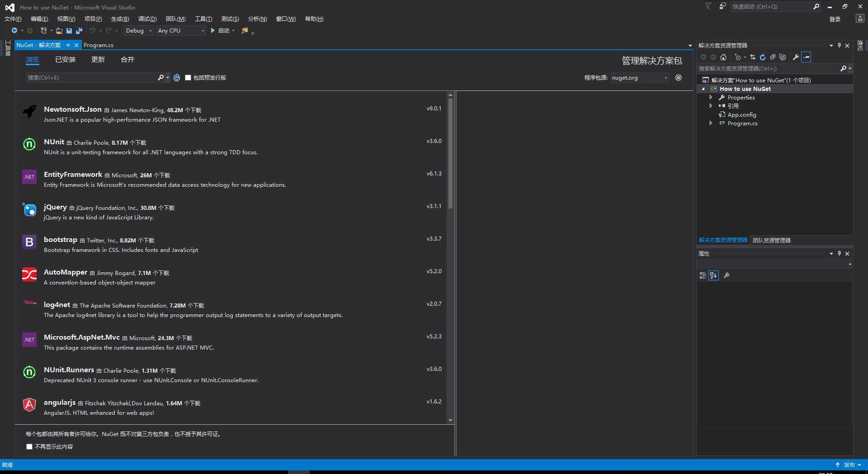868x474 pixels.
Task: Open the File (文件) menu
Action: coord(13,19)
